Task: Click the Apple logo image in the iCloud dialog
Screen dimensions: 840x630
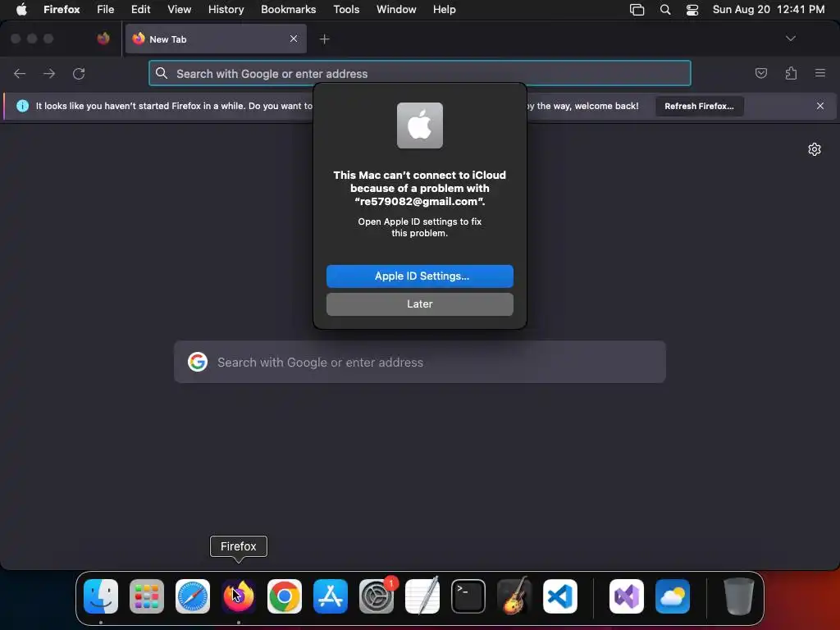Action: (x=419, y=126)
